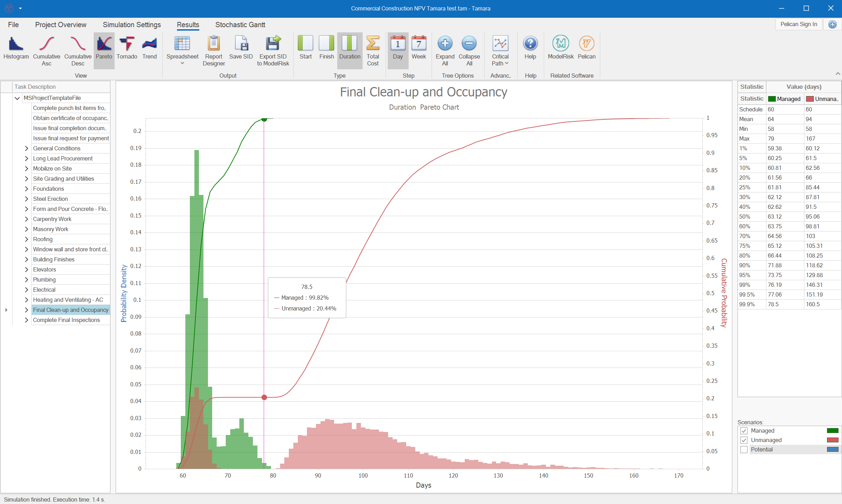Collapse the MSProjectTemplateFile tree node
Screen dimensions: 842x504
point(17,98)
